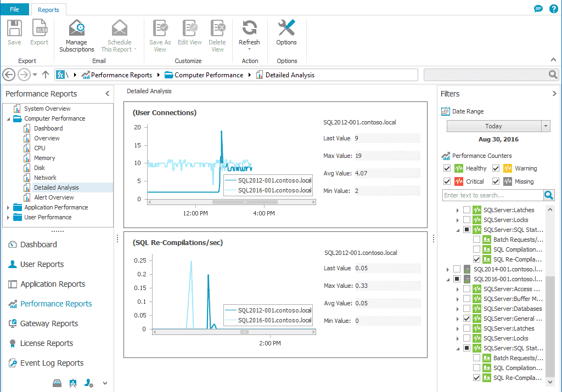562x392 pixels.
Task: Open the Network report
Action: (45, 178)
